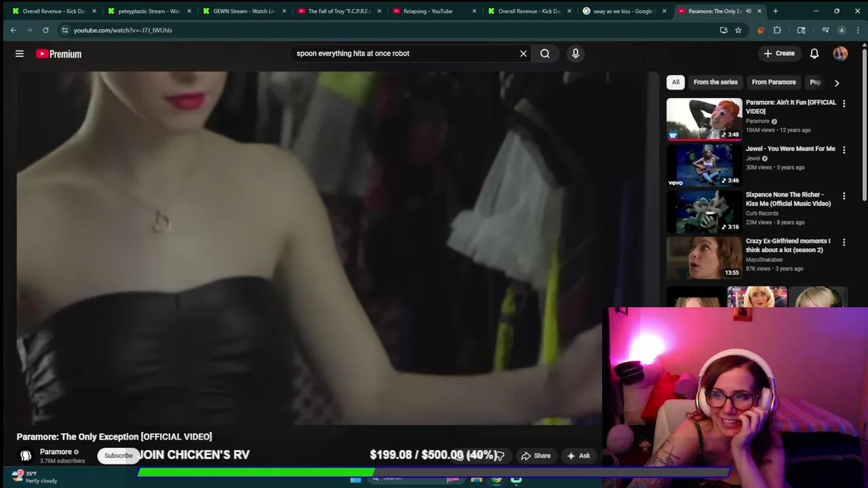View site information icon in address bar
This screenshot has width=868, height=488.
click(64, 30)
